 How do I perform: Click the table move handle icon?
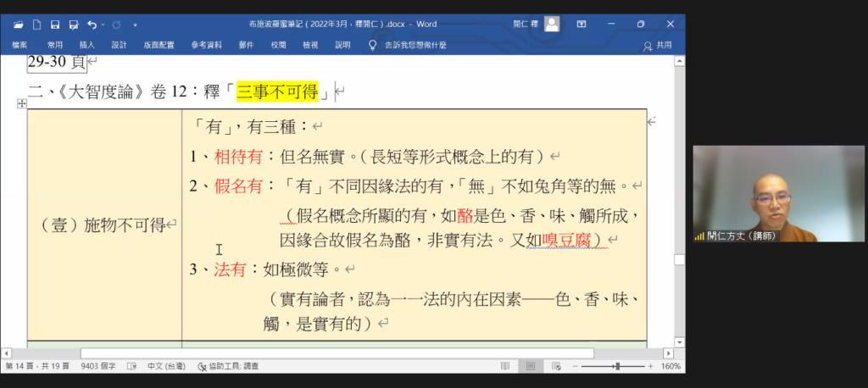(21, 103)
